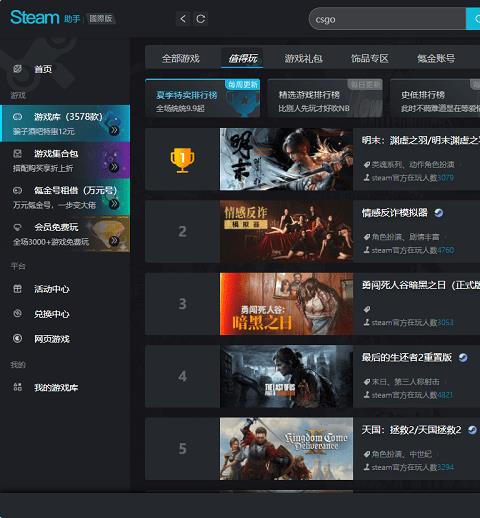The height and width of the screenshot is (518, 480).
Task: Click the 首页 home icon in sidebar
Action: coord(17,69)
